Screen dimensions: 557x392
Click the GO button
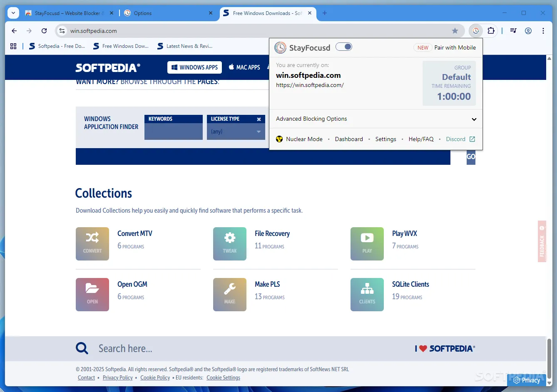[471, 156]
